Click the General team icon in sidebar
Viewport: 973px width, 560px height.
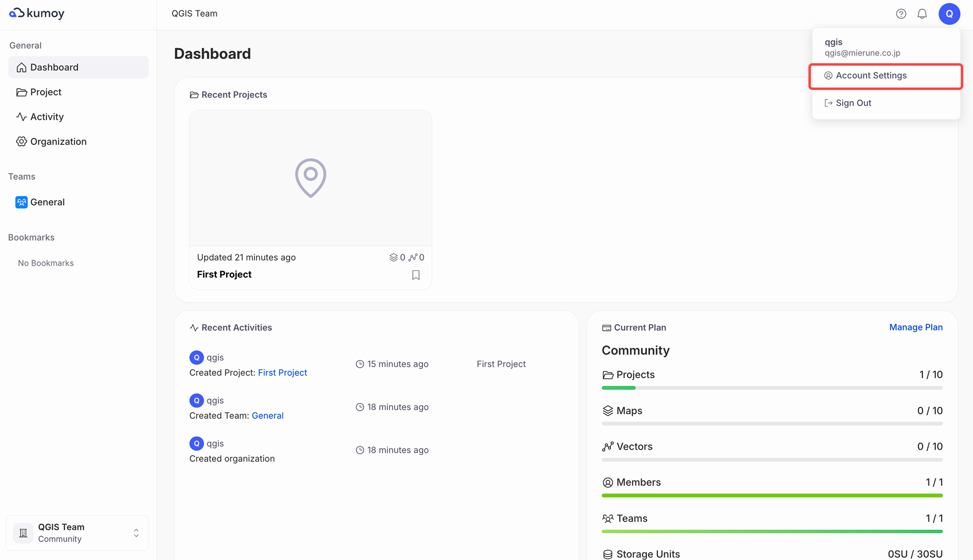point(21,202)
